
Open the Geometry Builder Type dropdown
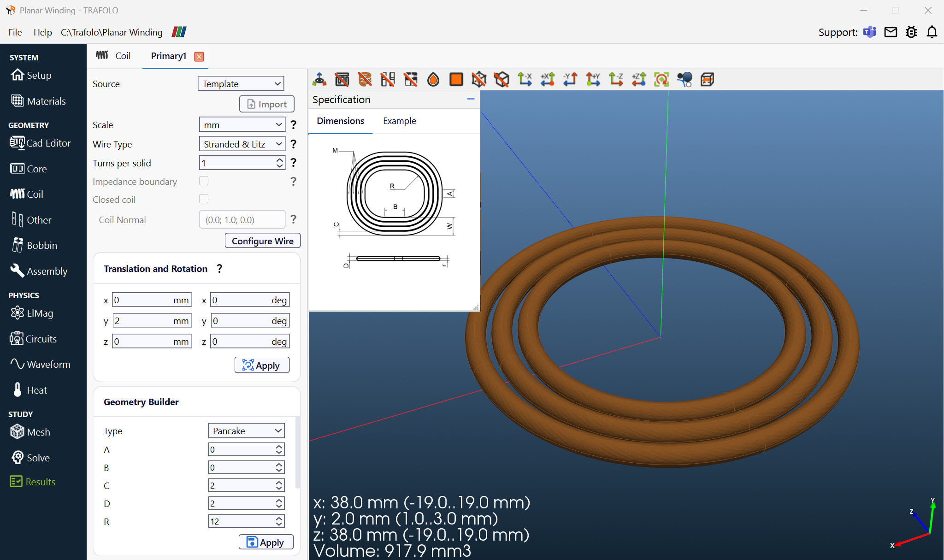(x=247, y=431)
